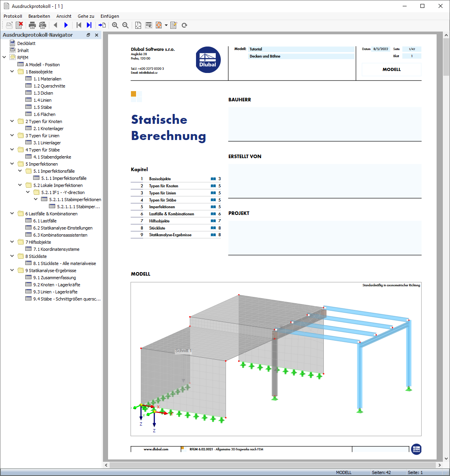Zoom in with magnifier plus icon
Image resolution: width=450 pixels, height=476 pixels.
(115, 25)
